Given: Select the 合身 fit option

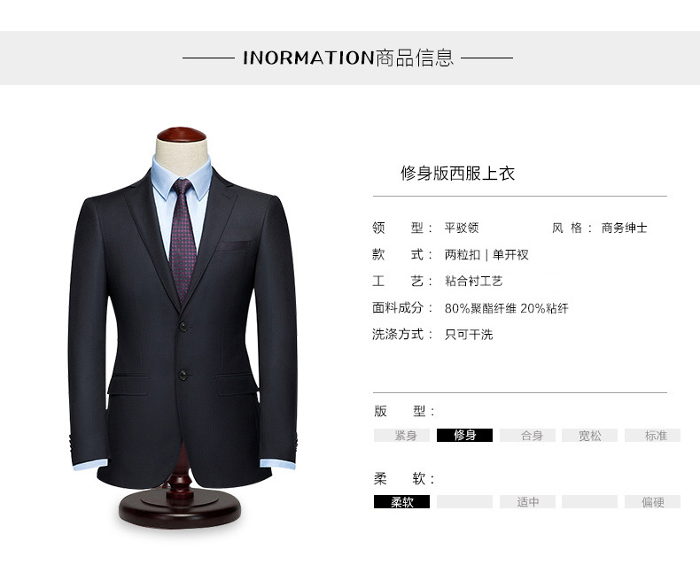Looking at the screenshot, I should (528, 435).
